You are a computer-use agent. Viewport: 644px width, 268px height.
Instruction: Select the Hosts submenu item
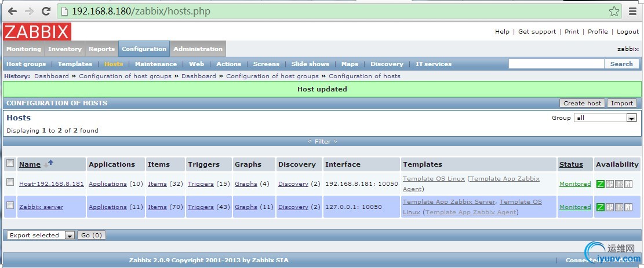[x=114, y=64]
